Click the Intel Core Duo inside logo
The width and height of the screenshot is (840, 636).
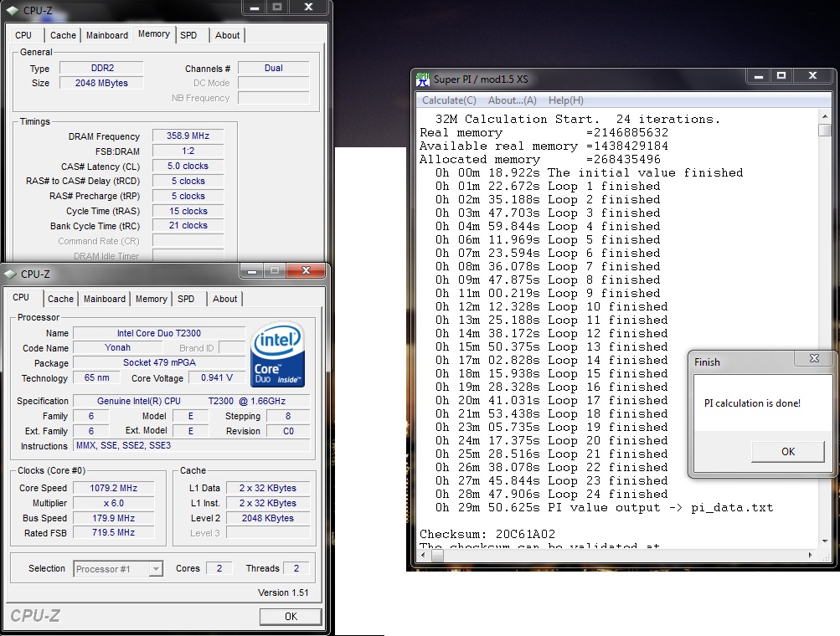(x=277, y=354)
